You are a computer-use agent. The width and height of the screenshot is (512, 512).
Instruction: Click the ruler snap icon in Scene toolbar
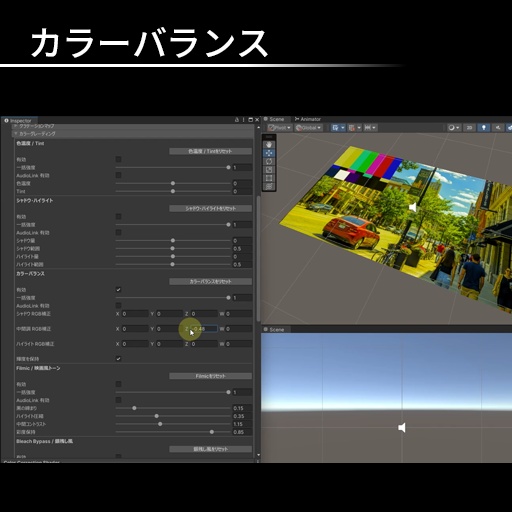click(367, 128)
